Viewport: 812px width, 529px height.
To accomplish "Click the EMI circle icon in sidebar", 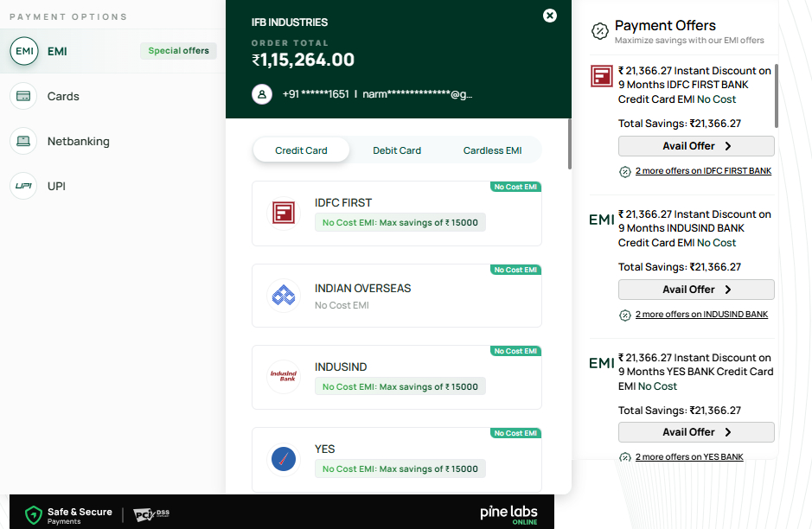I will coord(24,51).
